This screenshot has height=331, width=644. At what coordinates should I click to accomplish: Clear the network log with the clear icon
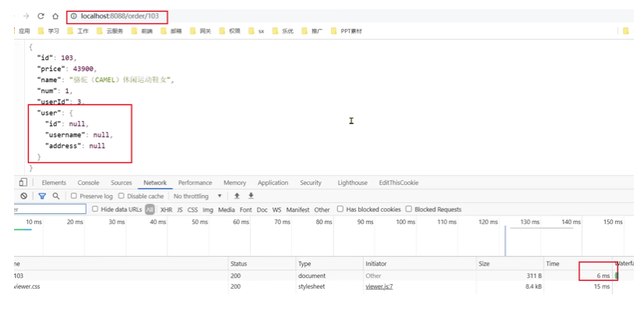(24, 196)
